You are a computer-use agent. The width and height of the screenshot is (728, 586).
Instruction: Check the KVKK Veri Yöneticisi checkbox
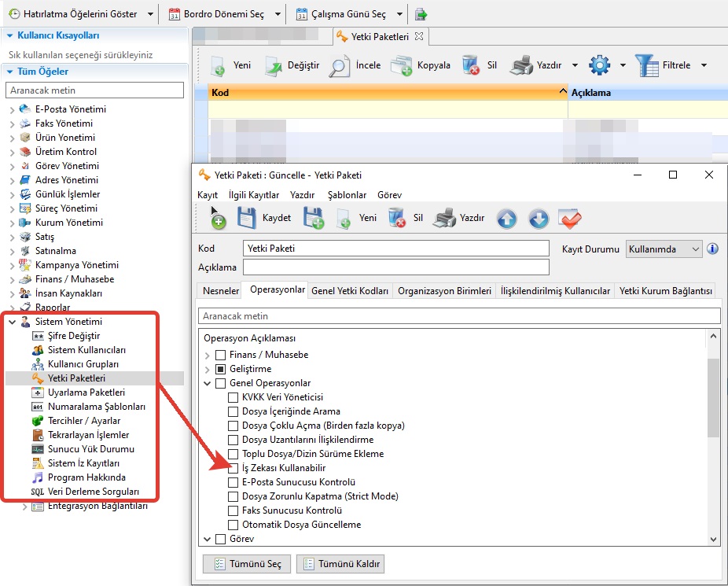pyautogui.click(x=233, y=397)
